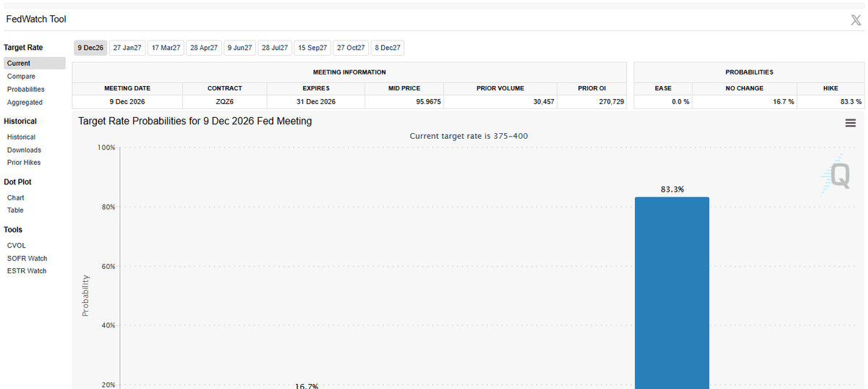Screen dimensions: 868x389
Task: Open the Compare view in sidebar
Action: [21, 77]
